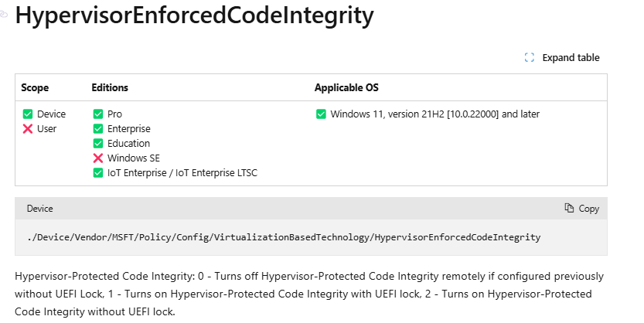Image resolution: width=644 pixels, height=323 pixels.
Task: Copy the policy path with Copy button
Action: click(x=582, y=209)
